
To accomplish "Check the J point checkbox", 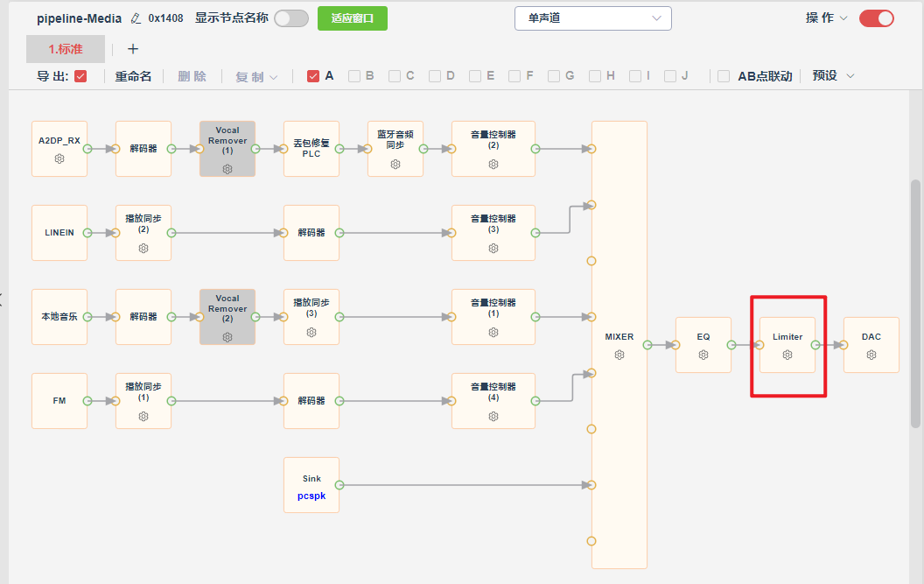I will (x=670, y=76).
